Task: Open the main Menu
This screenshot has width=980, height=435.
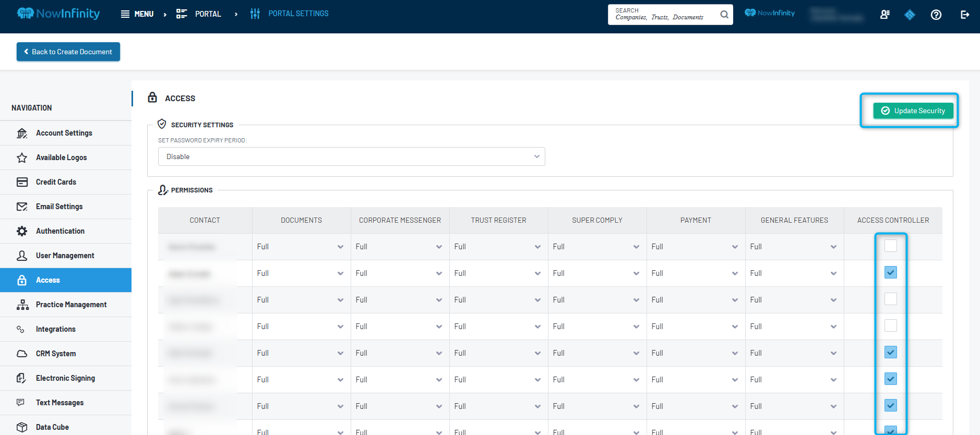Action: click(x=137, y=14)
